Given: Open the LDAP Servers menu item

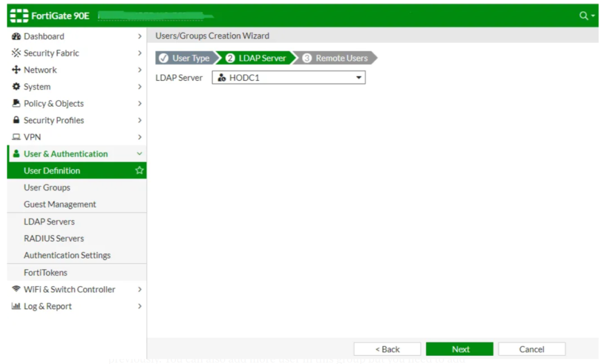Looking at the screenshot, I should [77, 221].
